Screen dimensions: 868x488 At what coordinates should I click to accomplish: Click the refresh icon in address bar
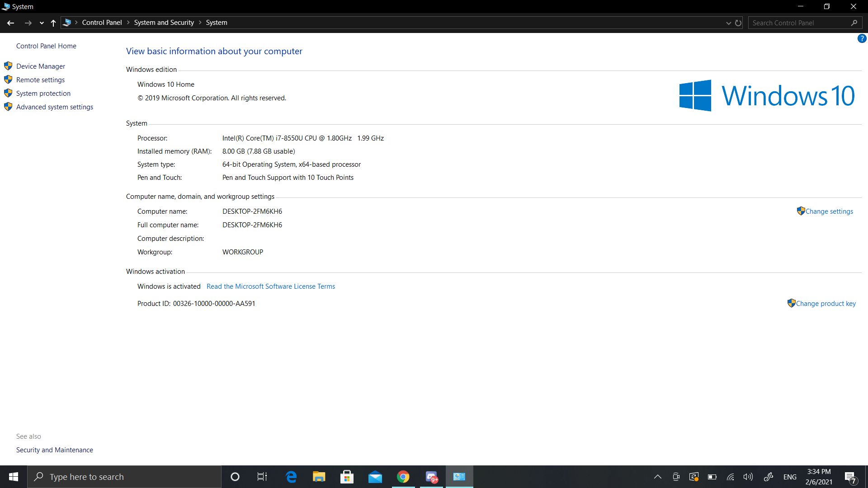coord(738,23)
